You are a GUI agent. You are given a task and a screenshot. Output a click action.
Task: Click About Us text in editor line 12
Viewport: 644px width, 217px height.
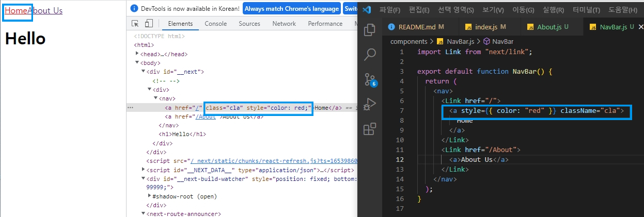click(477, 159)
